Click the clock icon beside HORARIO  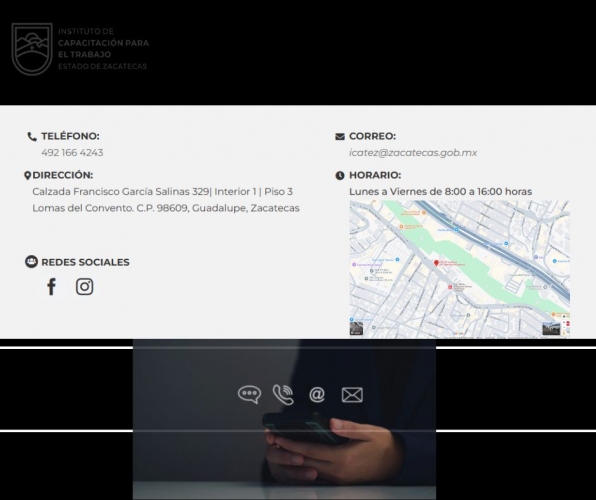coord(340,175)
